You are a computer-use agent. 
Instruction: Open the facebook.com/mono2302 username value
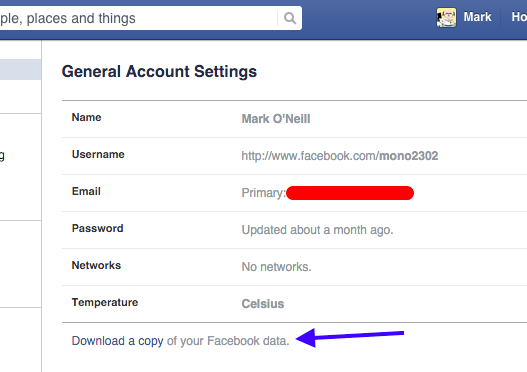(340, 156)
